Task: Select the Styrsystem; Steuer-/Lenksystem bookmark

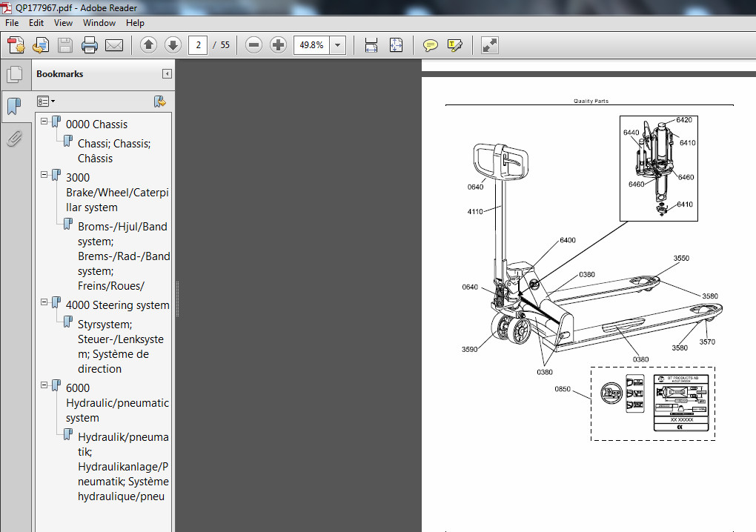Action: click(121, 347)
